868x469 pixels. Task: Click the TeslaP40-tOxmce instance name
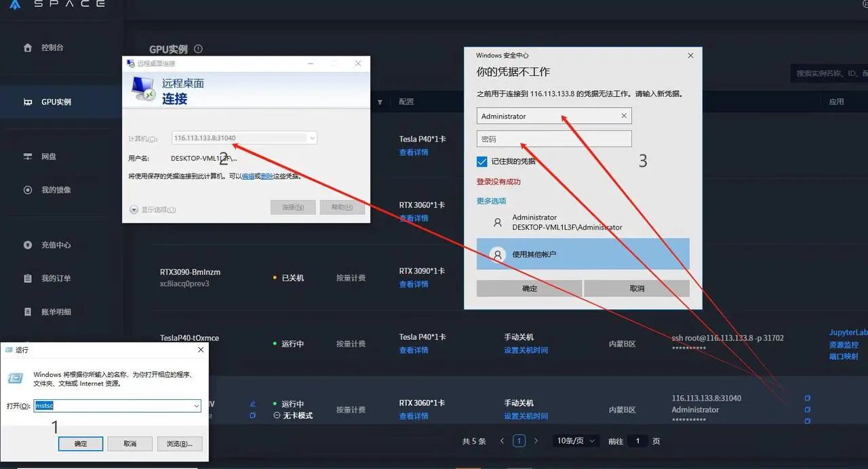pyautogui.click(x=189, y=338)
